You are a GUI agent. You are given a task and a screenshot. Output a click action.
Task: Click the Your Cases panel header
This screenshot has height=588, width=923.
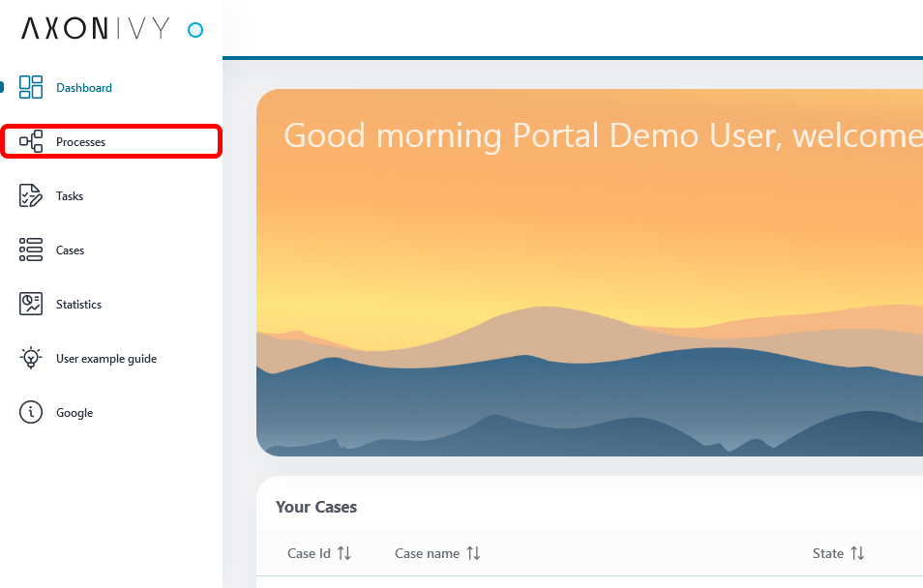coord(315,507)
